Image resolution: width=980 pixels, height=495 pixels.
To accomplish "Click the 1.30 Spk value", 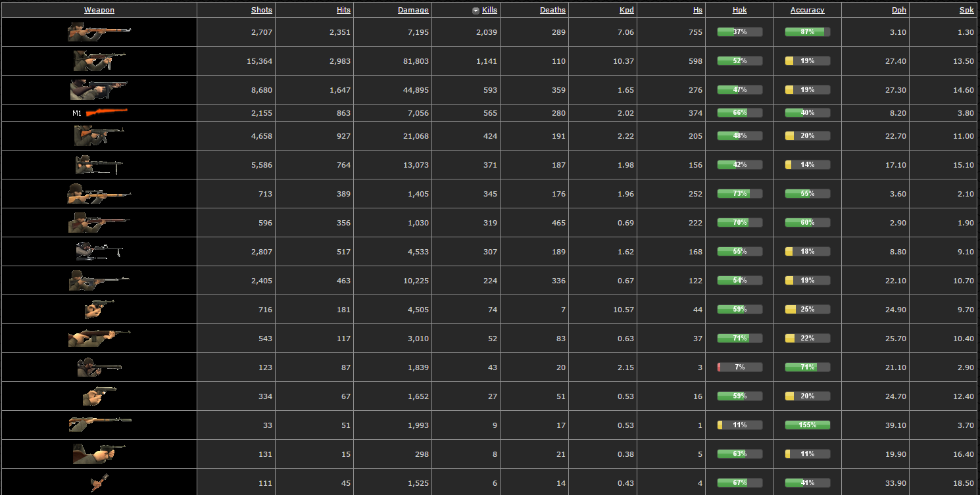I will point(966,32).
